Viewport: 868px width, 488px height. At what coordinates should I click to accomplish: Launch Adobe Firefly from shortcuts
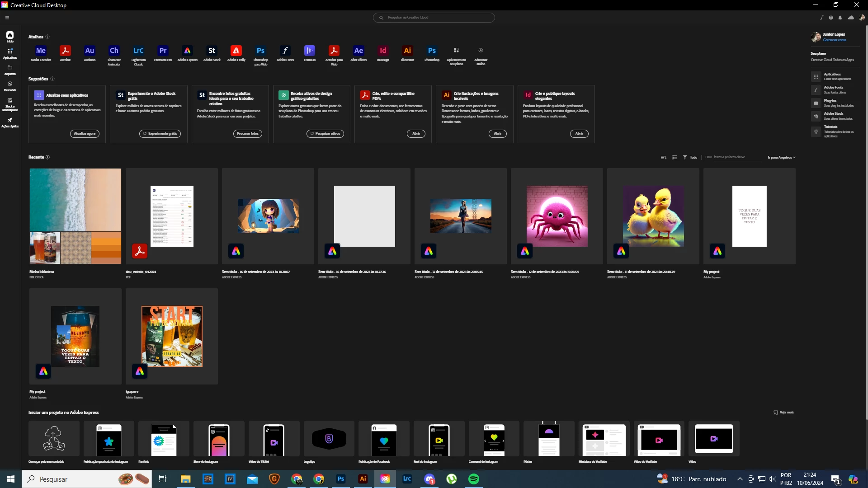(x=236, y=51)
